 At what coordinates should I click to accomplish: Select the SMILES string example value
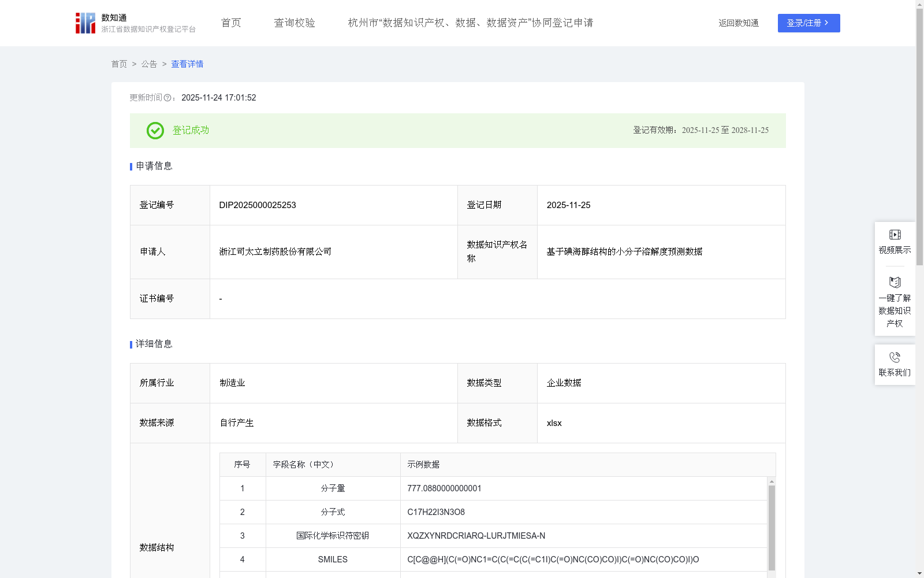tap(553, 560)
